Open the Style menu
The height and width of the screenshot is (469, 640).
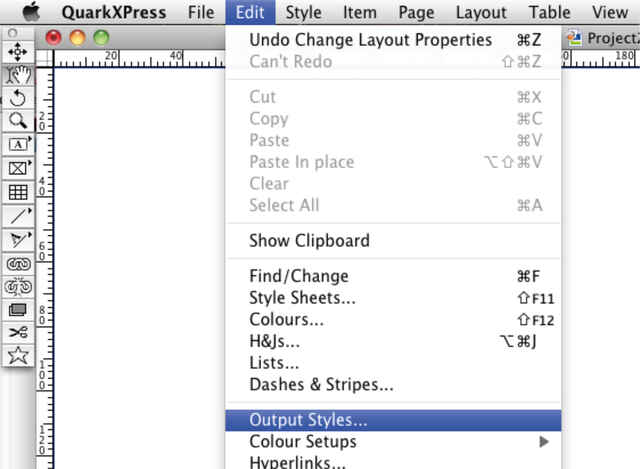(x=303, y=12)
